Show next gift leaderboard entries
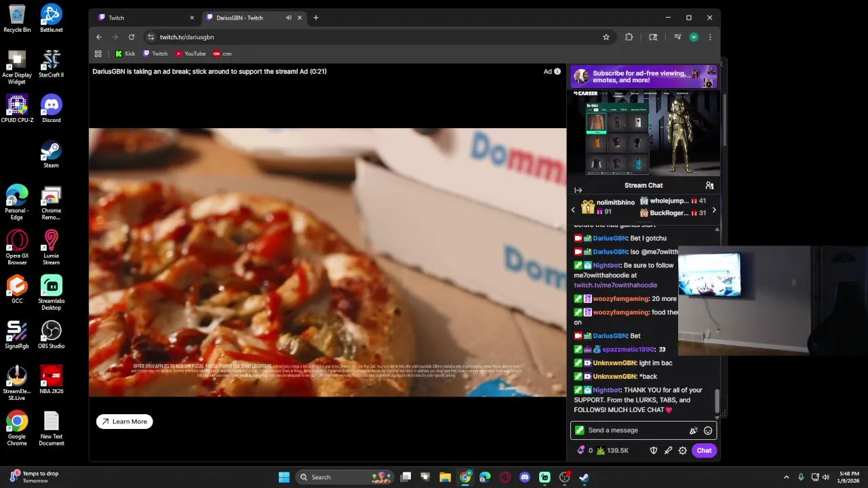This screenshot has width=868, height=488. [713, 210]
